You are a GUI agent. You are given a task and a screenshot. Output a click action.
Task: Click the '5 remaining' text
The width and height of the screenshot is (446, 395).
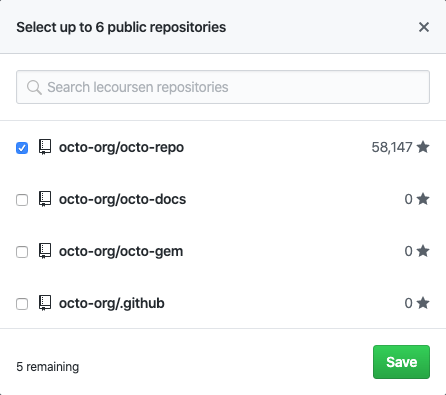(48, 367)
